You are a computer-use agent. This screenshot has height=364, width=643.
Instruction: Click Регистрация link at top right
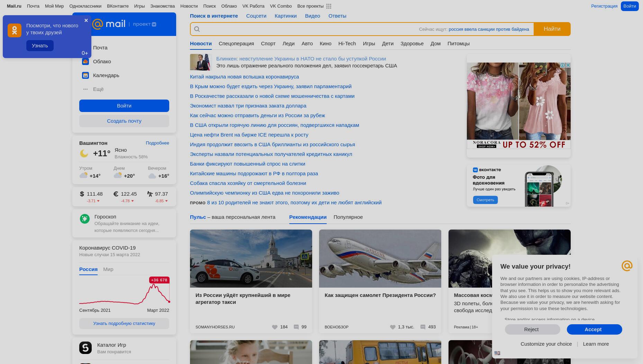point(604,6)
